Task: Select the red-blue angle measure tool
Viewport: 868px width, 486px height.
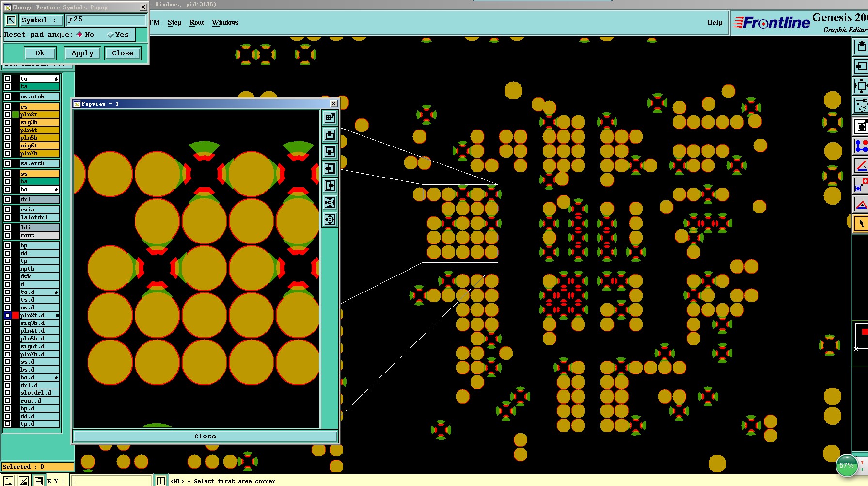Action: coord(861,165)
